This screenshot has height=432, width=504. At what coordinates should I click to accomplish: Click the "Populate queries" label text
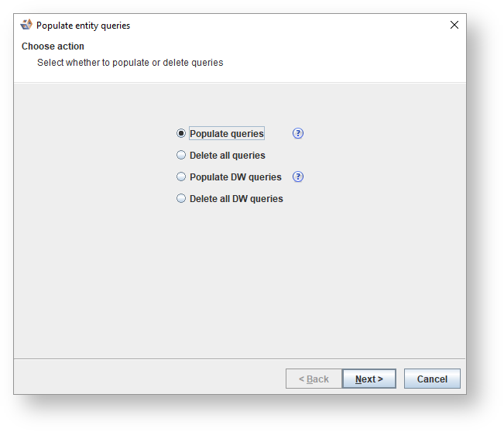coord(227,134)
